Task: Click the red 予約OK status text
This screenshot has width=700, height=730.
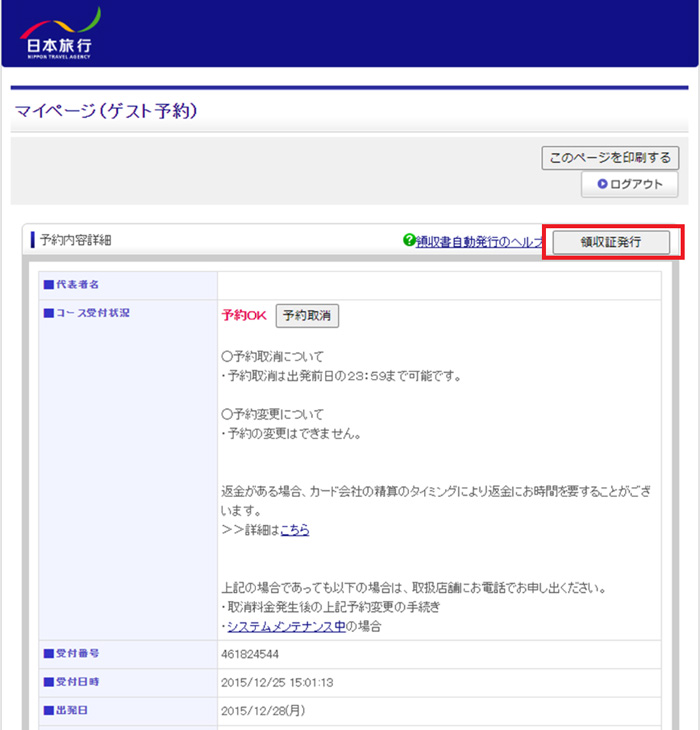Action: 244,316
